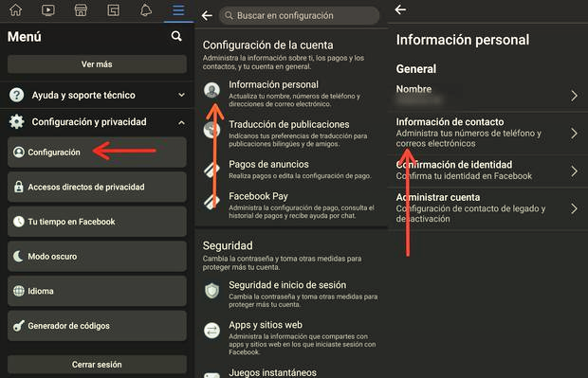
Task: Collapse Configuración y privacidad chevron
Action: 181,122
